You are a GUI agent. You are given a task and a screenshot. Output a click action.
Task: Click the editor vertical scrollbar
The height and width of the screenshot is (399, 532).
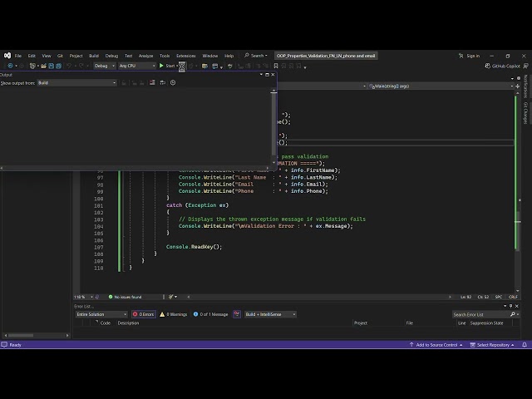[517, 192]
